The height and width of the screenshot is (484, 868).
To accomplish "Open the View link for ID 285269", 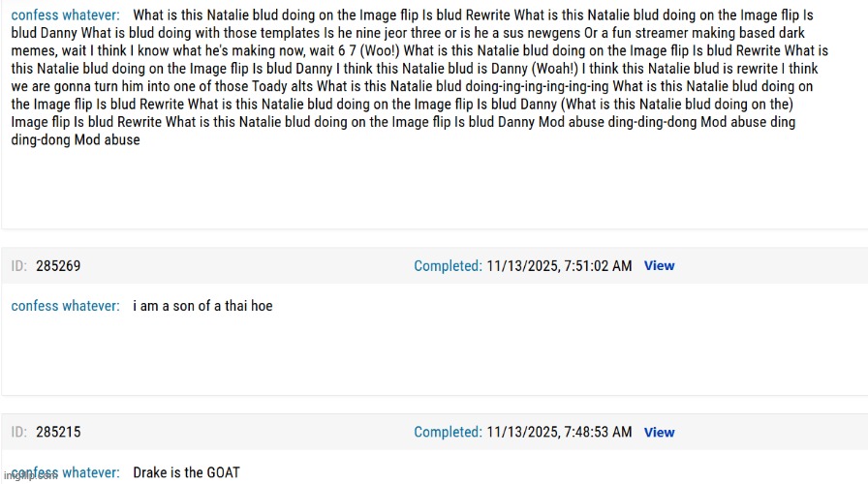I will pos(659,265).
